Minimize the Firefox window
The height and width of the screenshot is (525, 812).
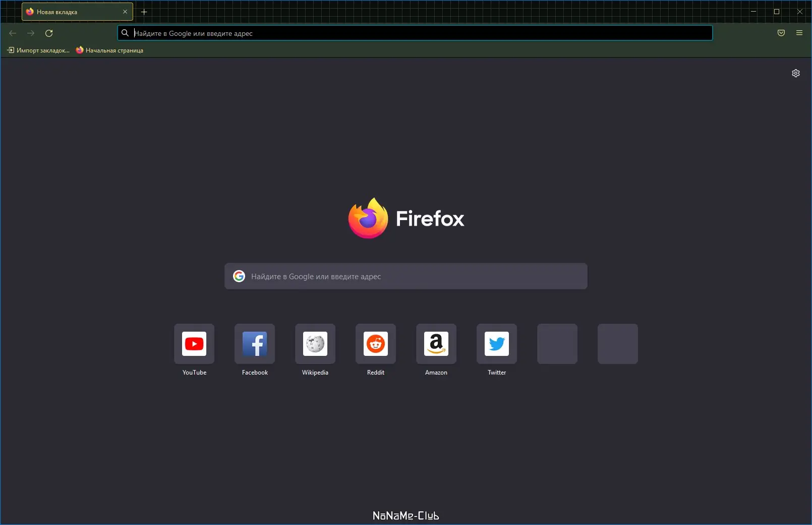753,12
